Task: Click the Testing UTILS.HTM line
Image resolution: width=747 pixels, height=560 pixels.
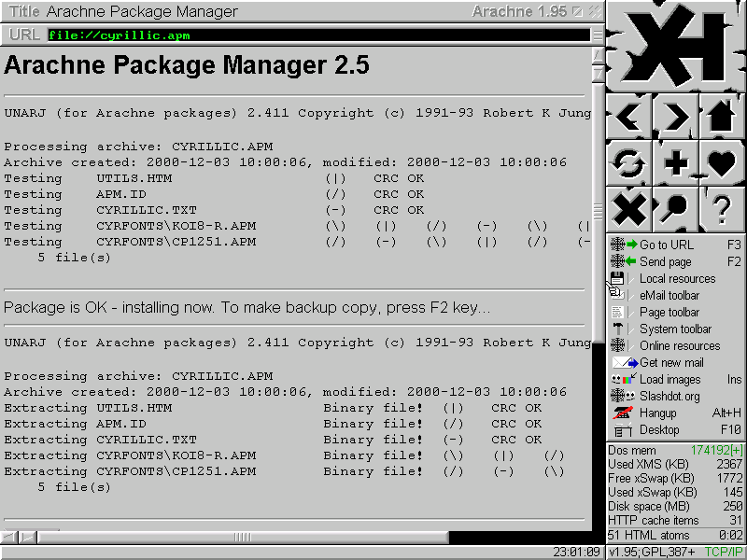Action: point(214,178)
